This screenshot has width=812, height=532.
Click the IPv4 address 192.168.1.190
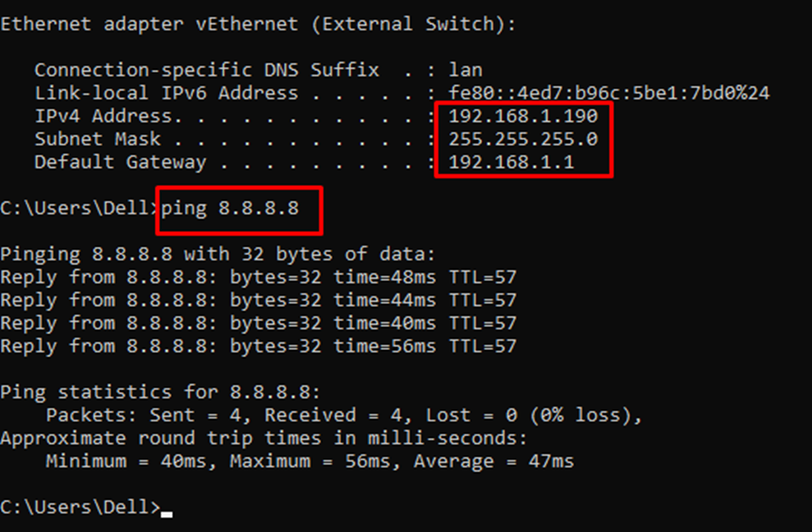(523, 116)
